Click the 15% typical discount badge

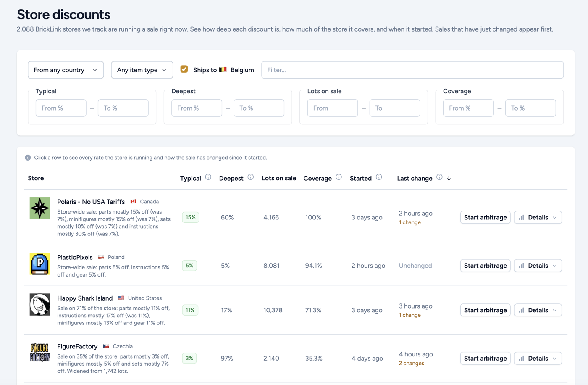191,217
